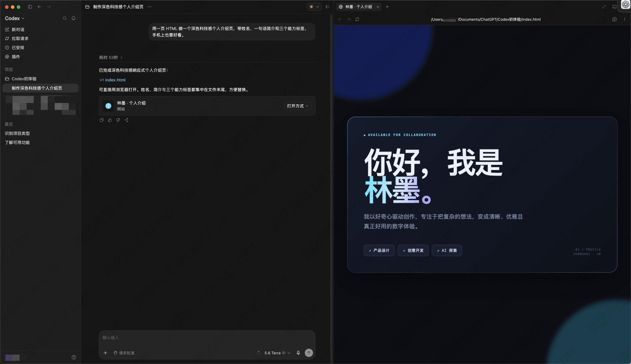Image resolution: width=631 pixels, height=364 pixels.
Task: Send message with the up-arrow button
Action: click(309, 353)
